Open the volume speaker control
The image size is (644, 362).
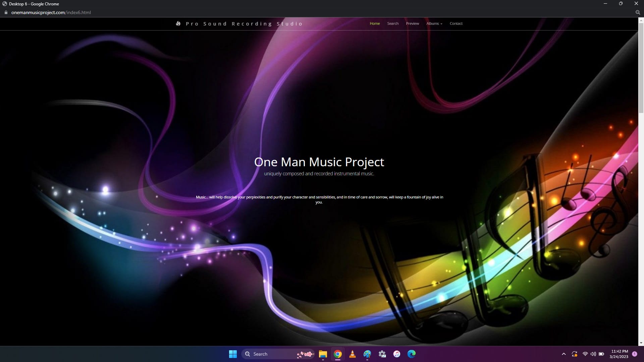click(593, 354)
